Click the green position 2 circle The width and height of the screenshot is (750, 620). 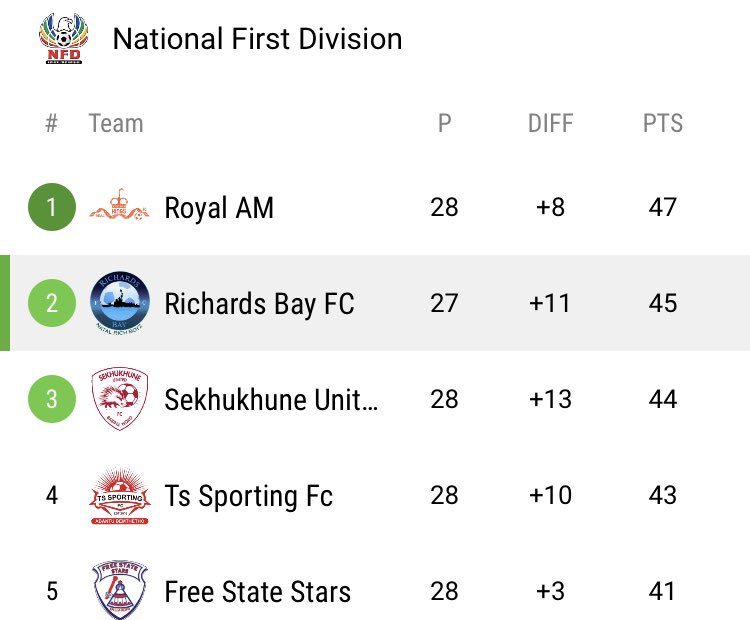(52, 303)
